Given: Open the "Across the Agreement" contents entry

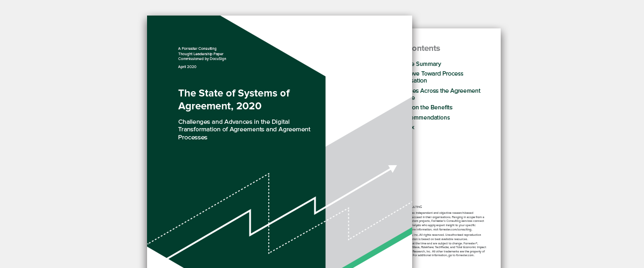Looking at the screenshot, I should click(x=446, y=94).
